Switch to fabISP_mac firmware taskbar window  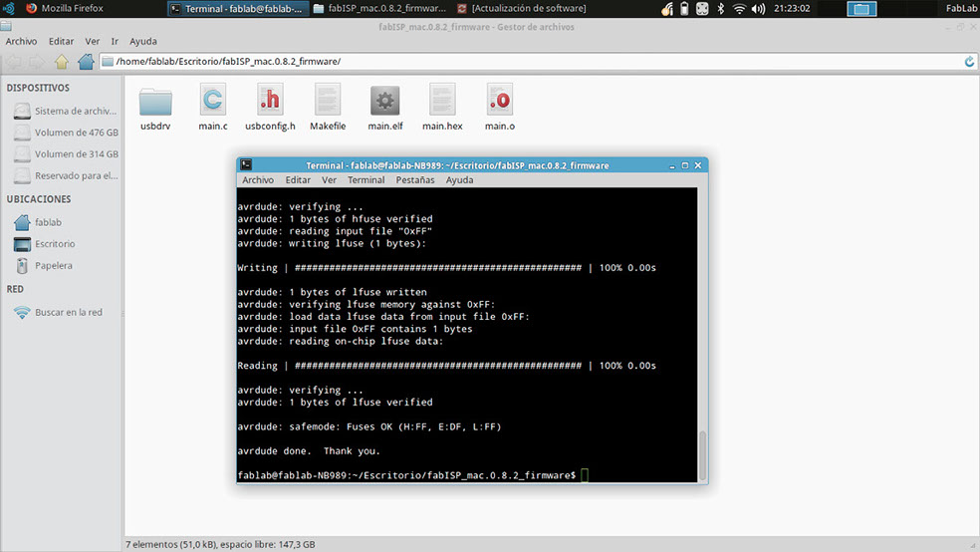[x=379, y=9]
